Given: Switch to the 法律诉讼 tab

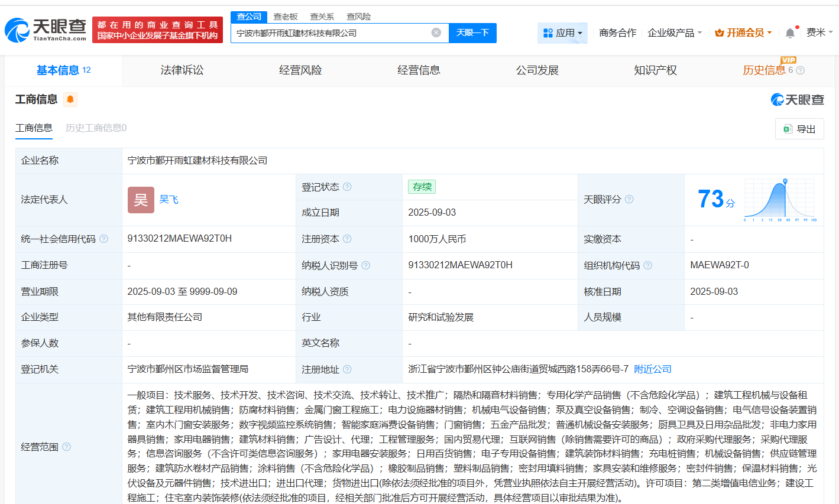Looking at the screenshot, I should [x=182, y=70].
